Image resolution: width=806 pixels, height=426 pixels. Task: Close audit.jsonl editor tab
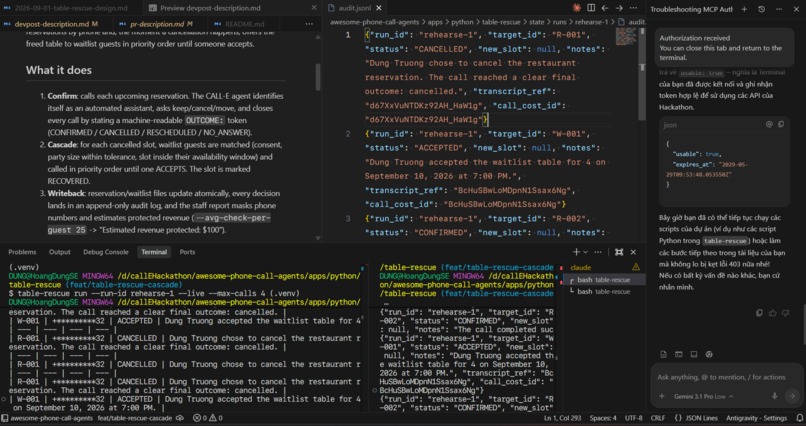tap(379, 8)
